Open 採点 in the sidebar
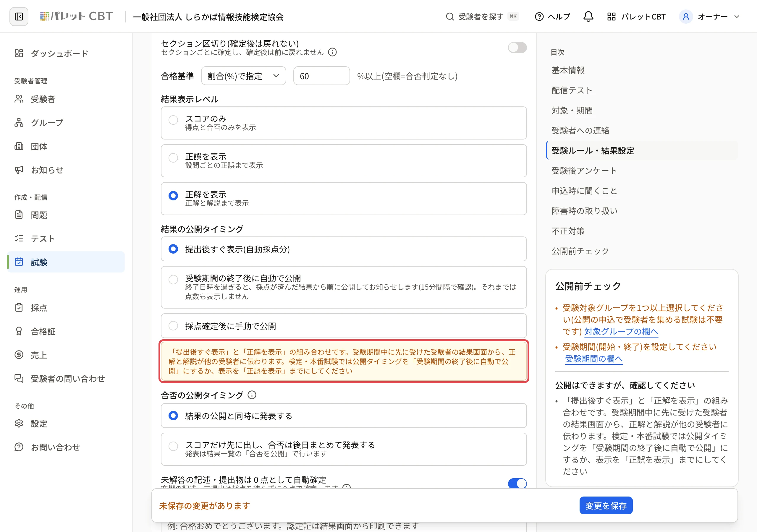757x532 pixels. click(66, 308)
